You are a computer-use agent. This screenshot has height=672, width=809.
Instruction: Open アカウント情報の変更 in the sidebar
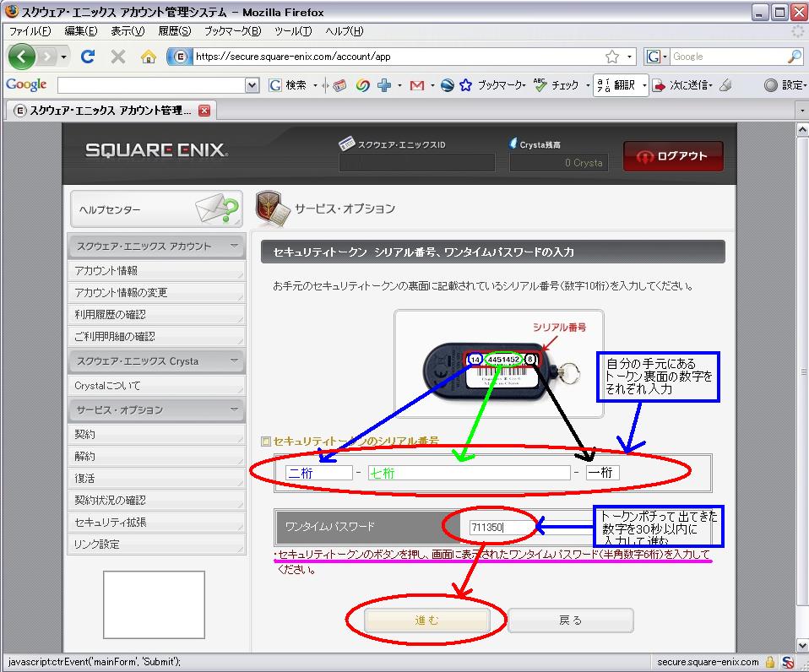pos(156,293)
